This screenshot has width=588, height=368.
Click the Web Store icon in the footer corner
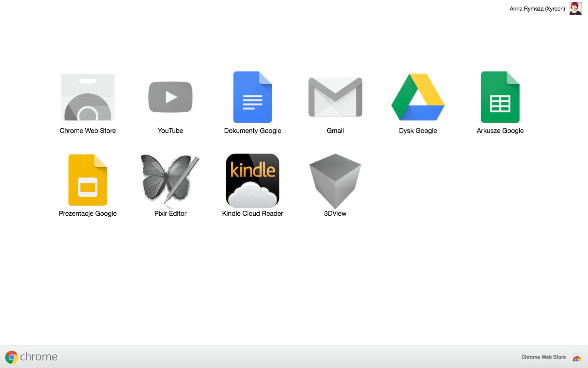pos(577,357)
